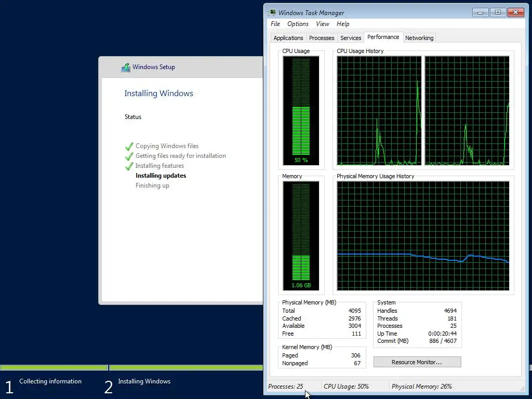
Task: Click the Available memory value 3004
Action: [x=354, y=326]
